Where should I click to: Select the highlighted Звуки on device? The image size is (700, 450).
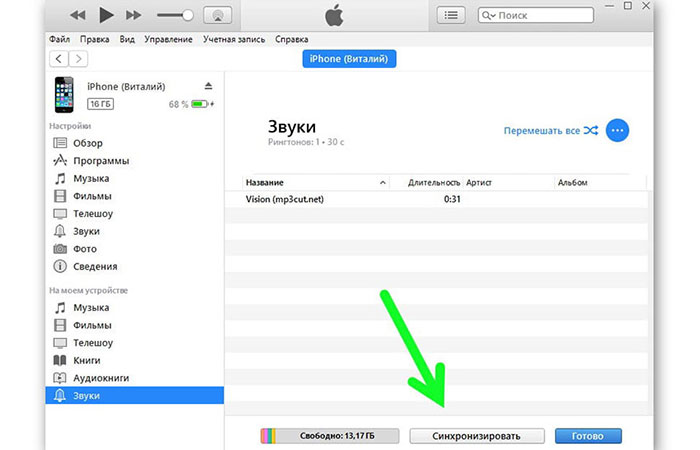click(134, 396)
